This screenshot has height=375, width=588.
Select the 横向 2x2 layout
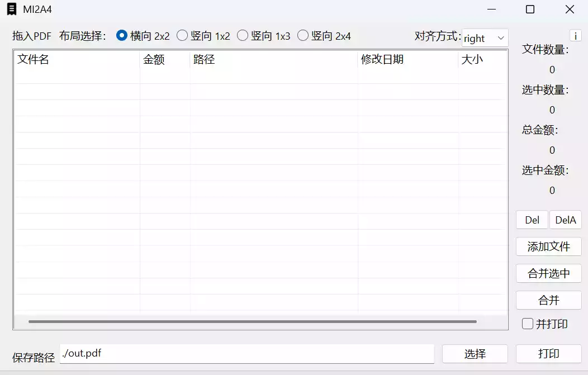[121, 35]
